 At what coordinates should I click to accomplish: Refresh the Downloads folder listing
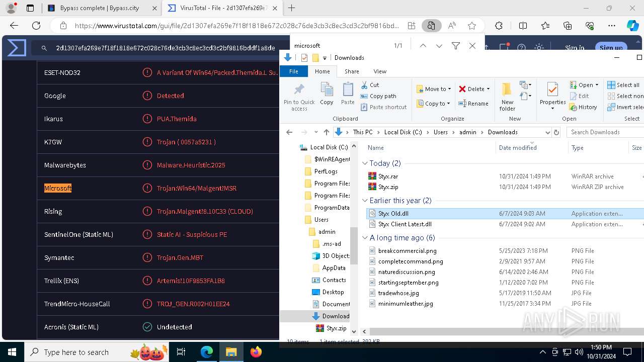coord(556,132)
